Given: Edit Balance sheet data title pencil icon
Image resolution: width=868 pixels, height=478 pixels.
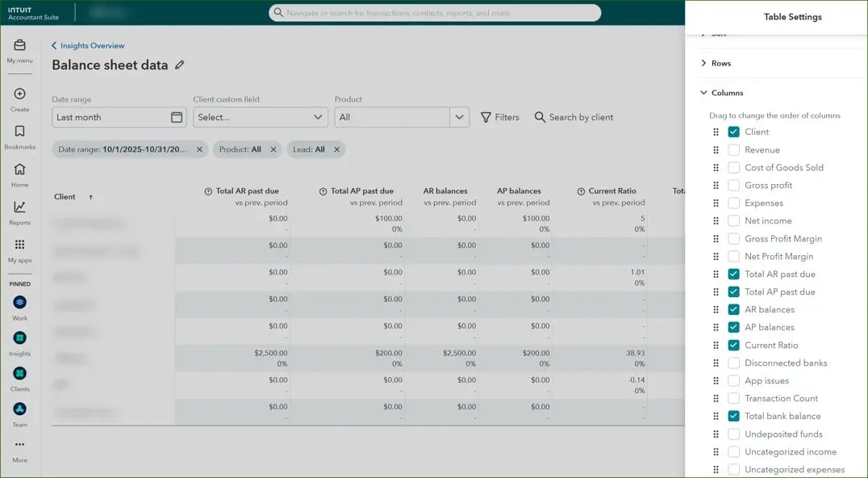Looking at the screenshot, I should click(180, 65).
